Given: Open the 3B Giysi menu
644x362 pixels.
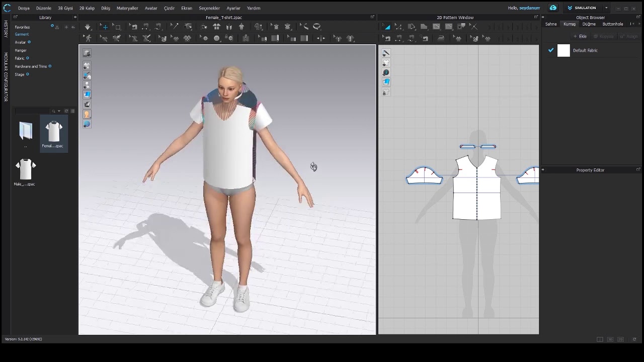Looking at the screenshot, I should (x=65, y=8).
